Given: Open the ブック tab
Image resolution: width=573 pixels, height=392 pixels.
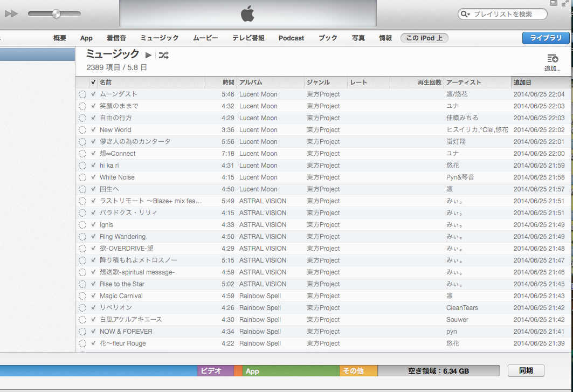Looking at the screenshot, I should coord(328,38).
